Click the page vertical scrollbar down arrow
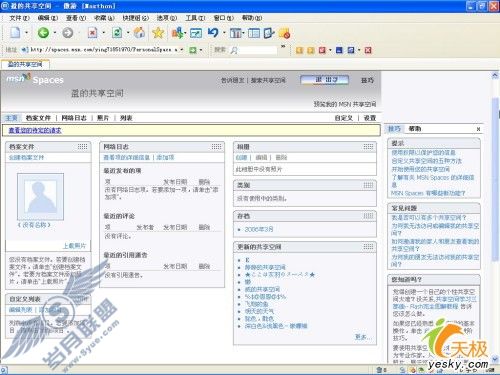The width and height of the screenshot is (500, 375). (x=495, y=359)
